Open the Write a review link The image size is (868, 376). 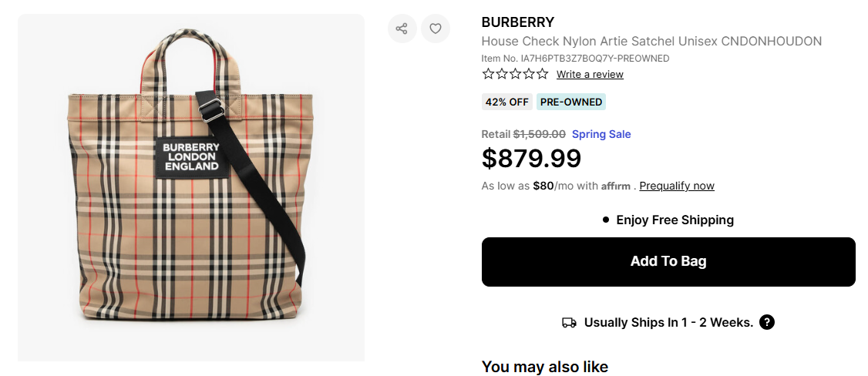pyautogui.click(x=590, y=75)
